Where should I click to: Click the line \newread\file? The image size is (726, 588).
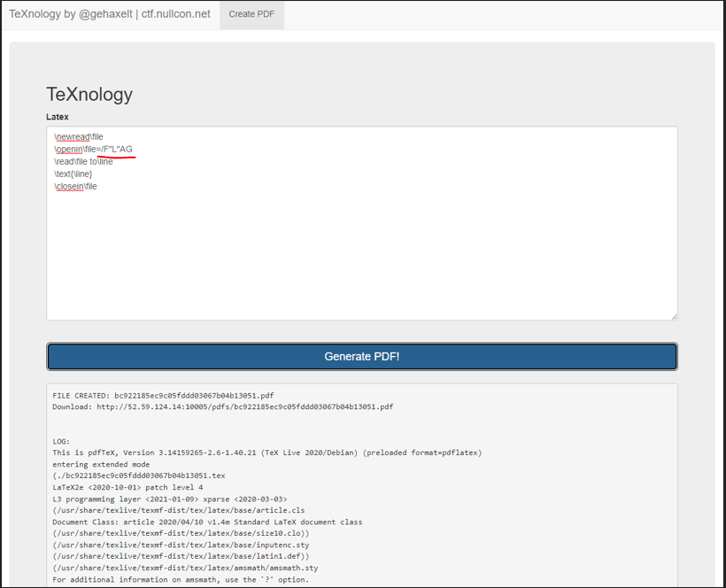79,136
